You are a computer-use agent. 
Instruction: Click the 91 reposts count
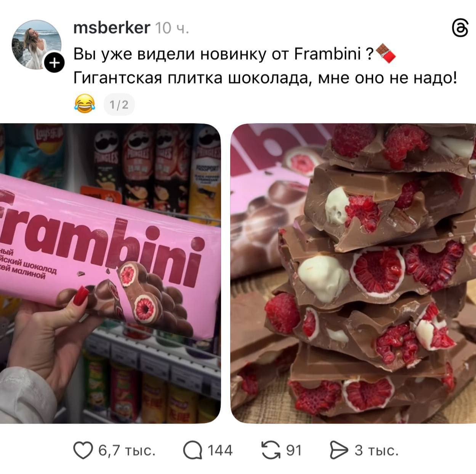(x=294, y=451)
